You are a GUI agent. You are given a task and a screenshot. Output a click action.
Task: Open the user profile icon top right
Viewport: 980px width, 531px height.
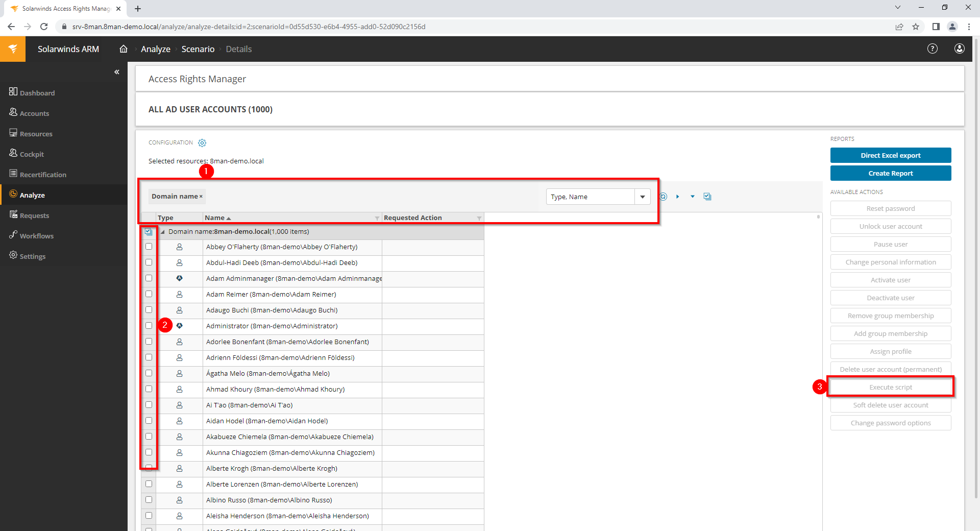(x=960, y=49)
